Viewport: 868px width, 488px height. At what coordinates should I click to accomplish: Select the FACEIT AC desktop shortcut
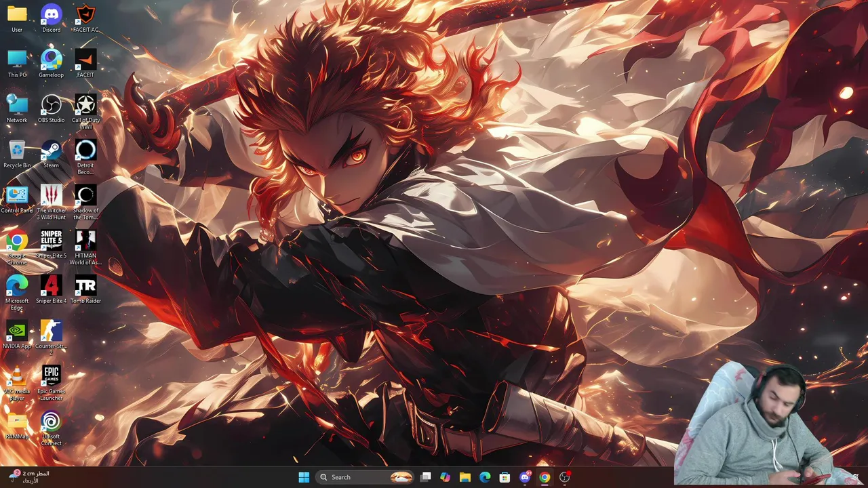pos(85,18)
